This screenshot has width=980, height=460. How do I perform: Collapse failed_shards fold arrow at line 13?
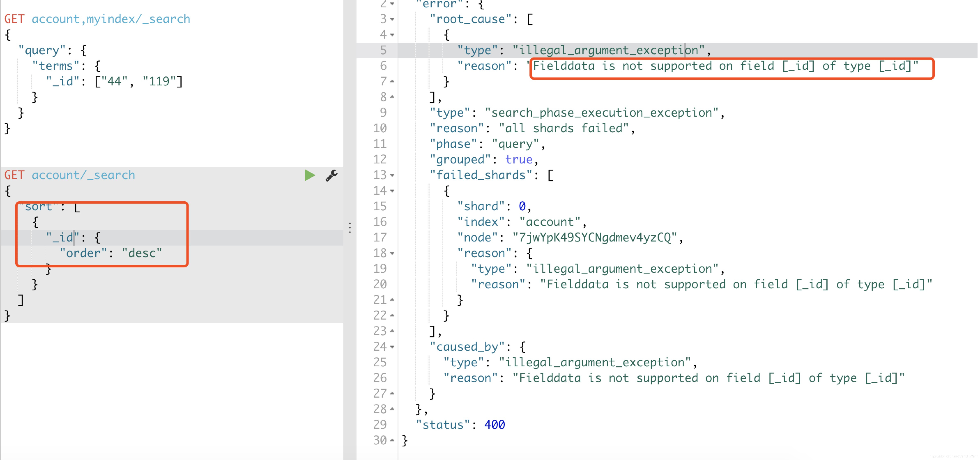[392, 175]
